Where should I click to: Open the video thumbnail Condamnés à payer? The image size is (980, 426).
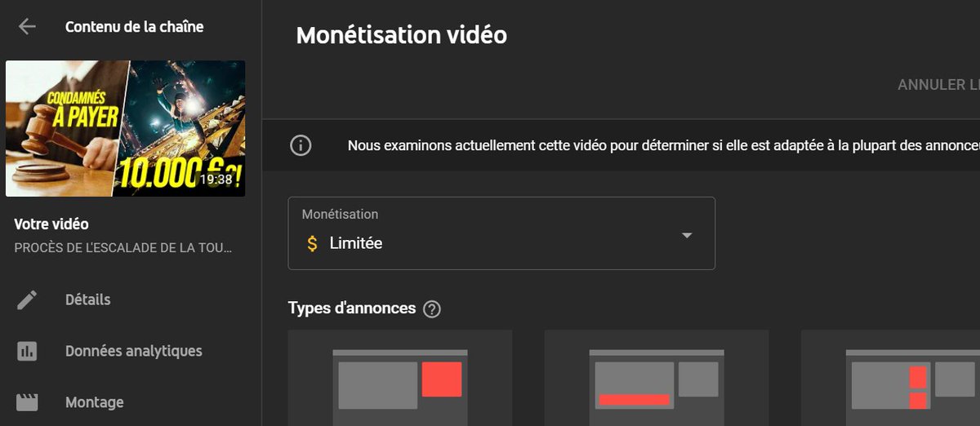point(125,128)
